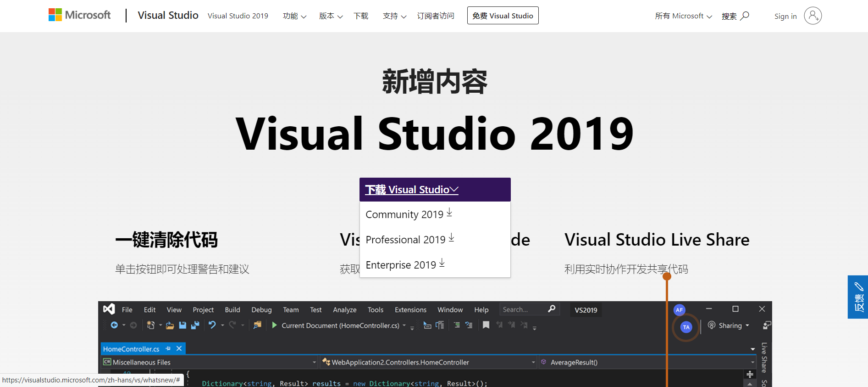Expand the 版本 dropdown in navigation
This screenshot has width=868, height=387.
[x=331, y=16]
